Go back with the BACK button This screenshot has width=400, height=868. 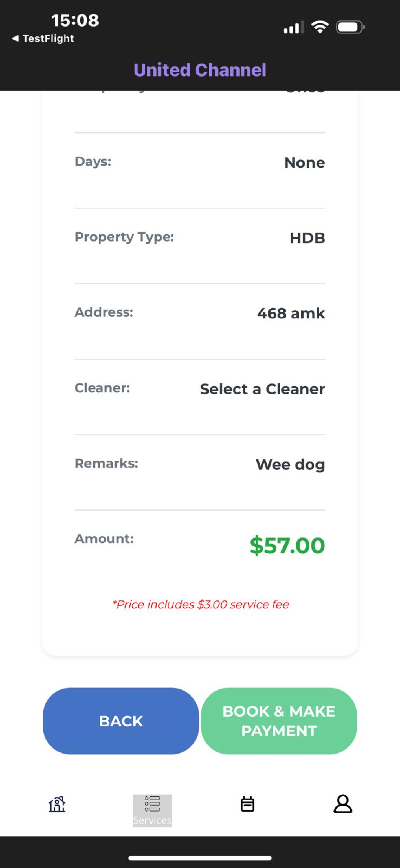point(121,721)
